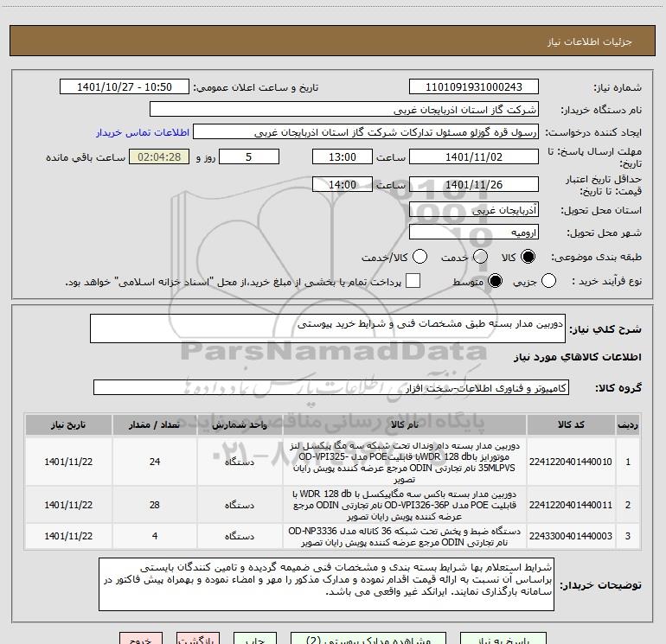
Task: Click quantity 4 in row 3
Action: (155, 536)
